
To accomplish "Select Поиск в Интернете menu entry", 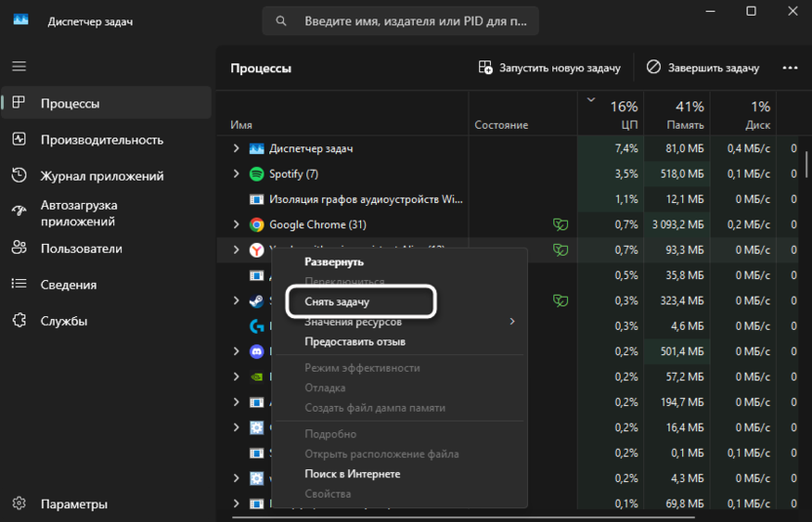I will pyautogui.click(x=352, y=474).
